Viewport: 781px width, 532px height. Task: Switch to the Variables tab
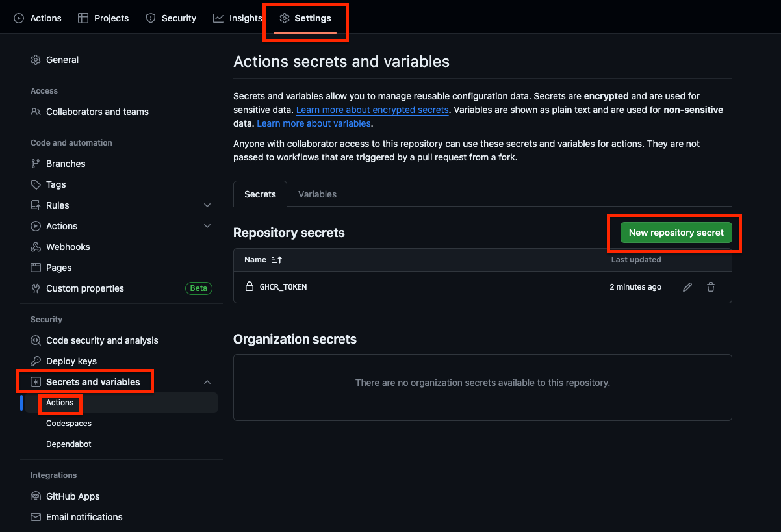[317, 194]
